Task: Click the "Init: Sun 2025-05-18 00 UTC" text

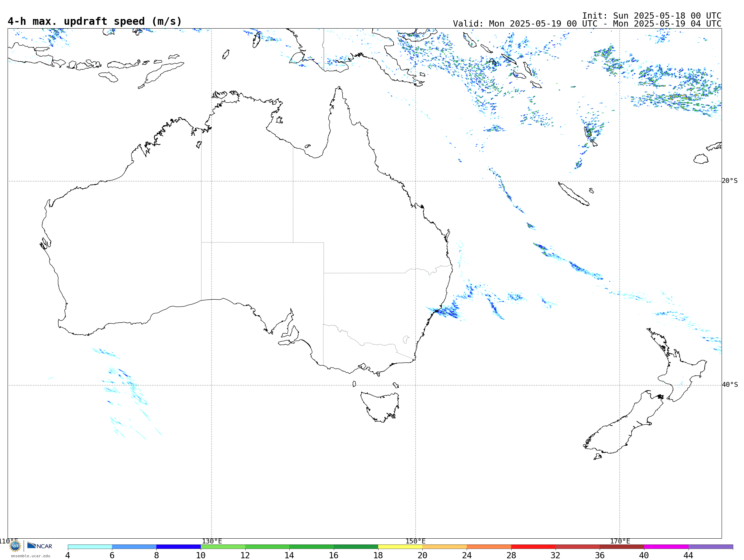Action: 652,16
